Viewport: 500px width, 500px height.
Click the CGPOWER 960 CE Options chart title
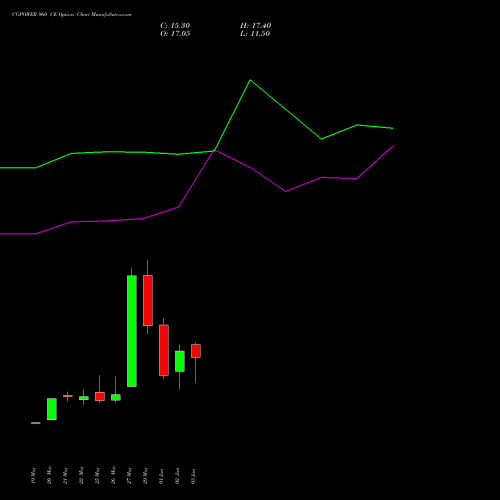point(71,15)
